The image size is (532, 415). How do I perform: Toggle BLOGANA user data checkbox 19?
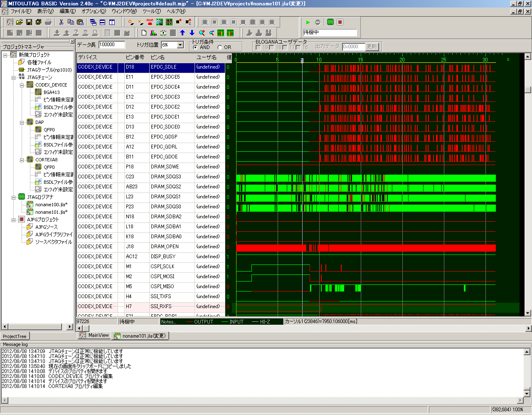(x=259, y=47)
